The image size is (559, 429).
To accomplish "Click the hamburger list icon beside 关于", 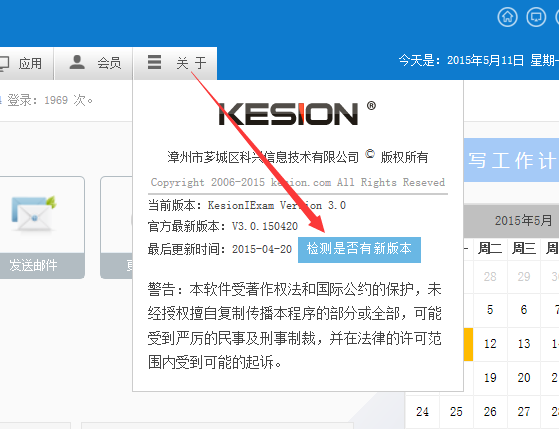I will click(154, 62).
